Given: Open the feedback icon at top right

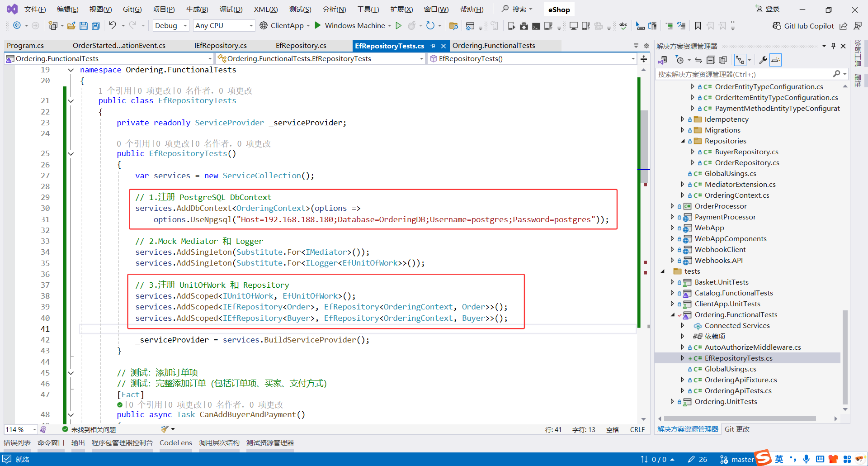Looking at the screenshot, I should click(x=857, y=26).
